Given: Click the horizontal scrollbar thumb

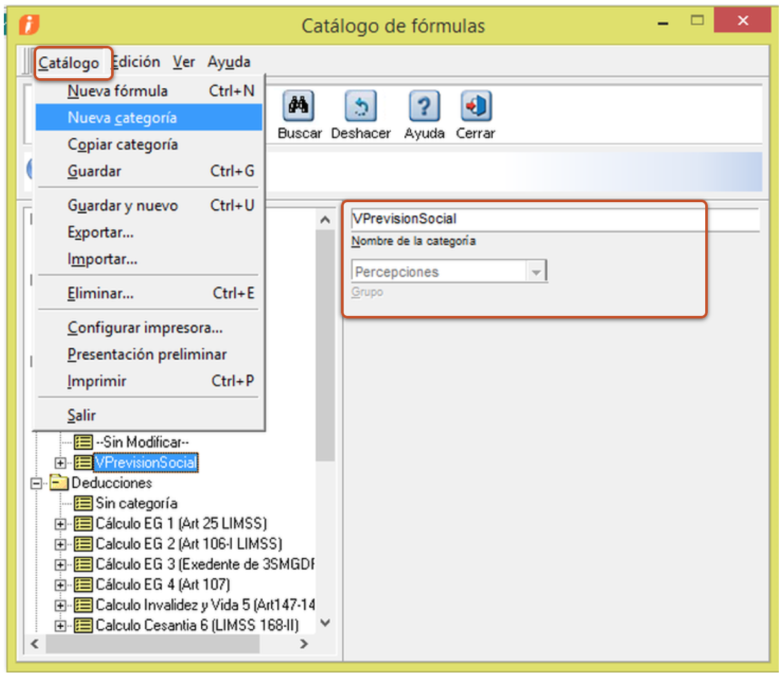Looking at the screenshot, I should coord(152,644).
